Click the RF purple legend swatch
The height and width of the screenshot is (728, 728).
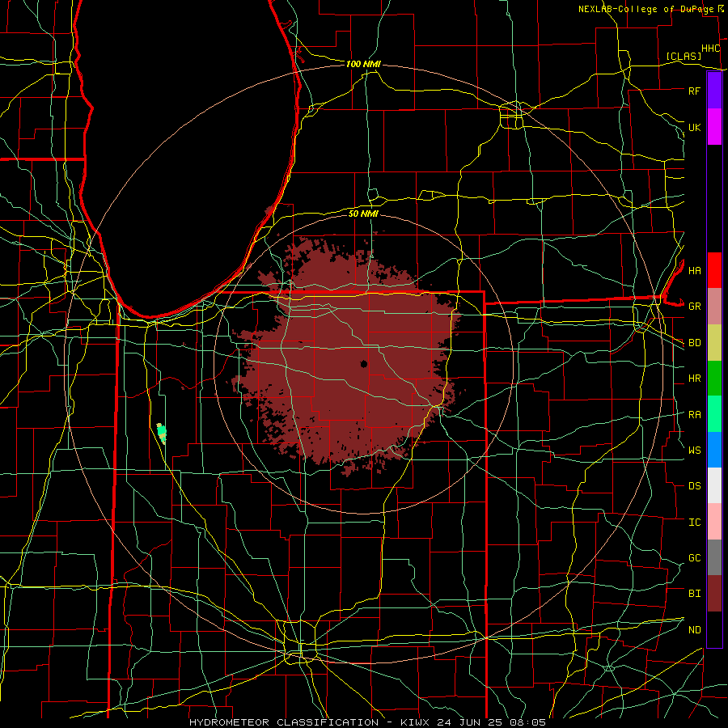pos(714,91)
